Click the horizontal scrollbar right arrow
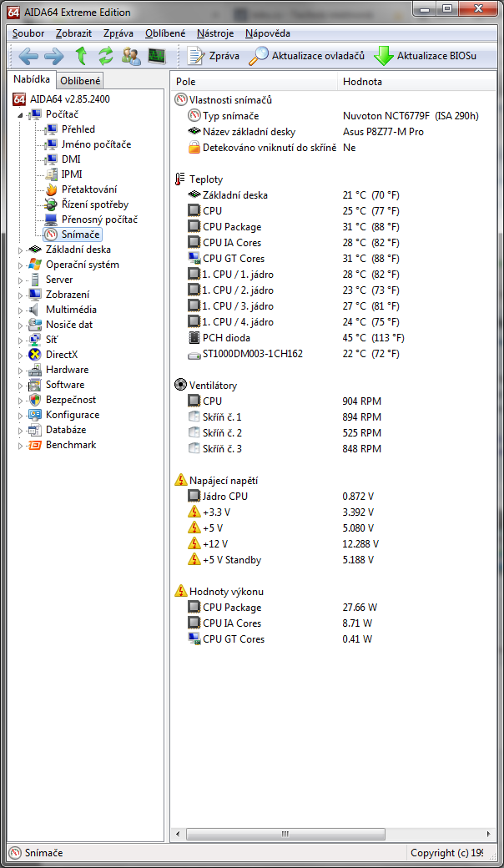Viewport: 504px width, 868px height. pyautogui.click(x=488, y=834)
